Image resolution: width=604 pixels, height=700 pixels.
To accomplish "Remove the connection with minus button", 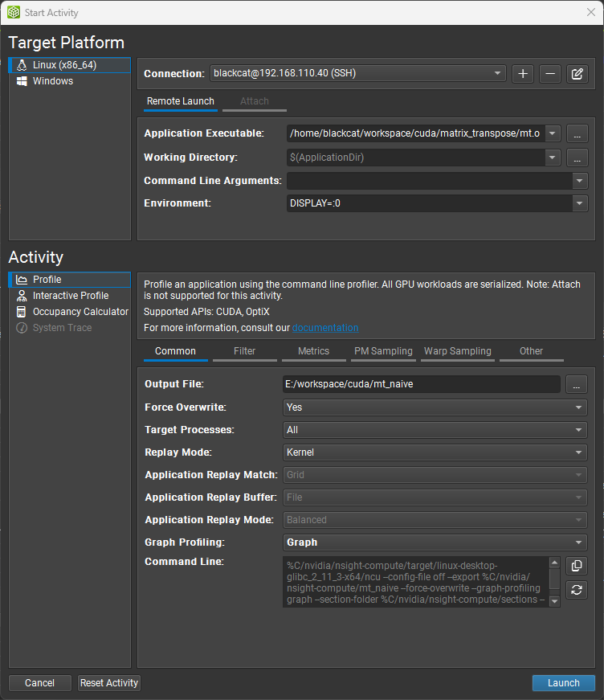I will [549, 74].
